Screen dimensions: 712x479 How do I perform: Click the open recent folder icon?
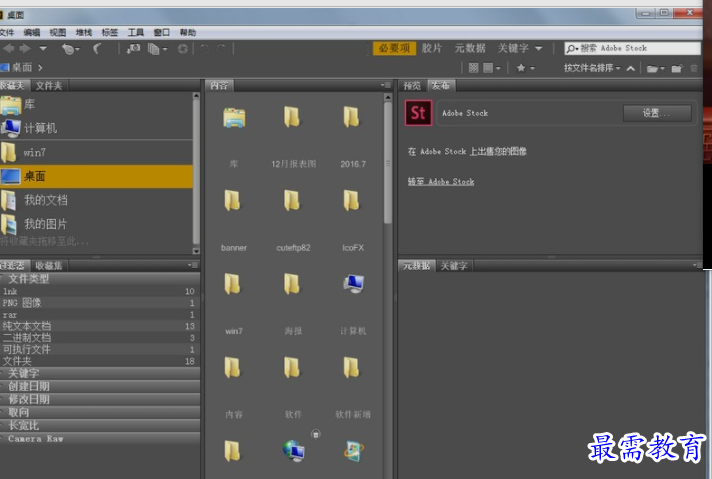[652, 69]
